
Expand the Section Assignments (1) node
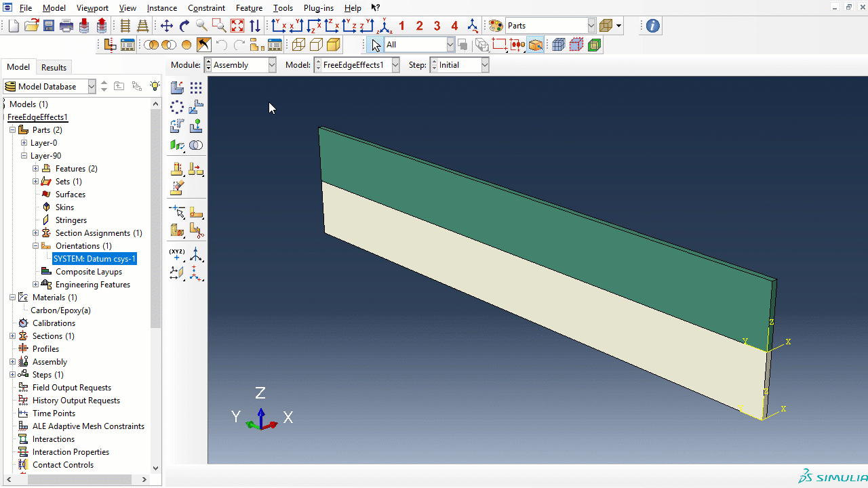(x=36, y=233)
